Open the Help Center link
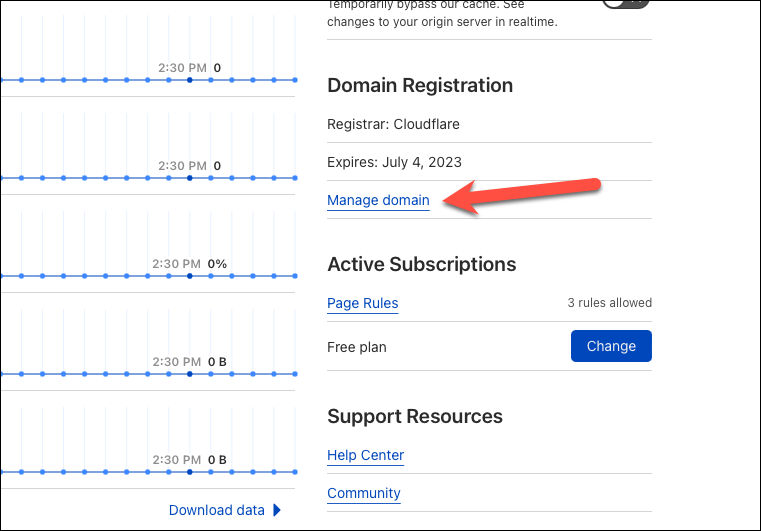Viewport: 761px width, 531px height. click(365, 455)
